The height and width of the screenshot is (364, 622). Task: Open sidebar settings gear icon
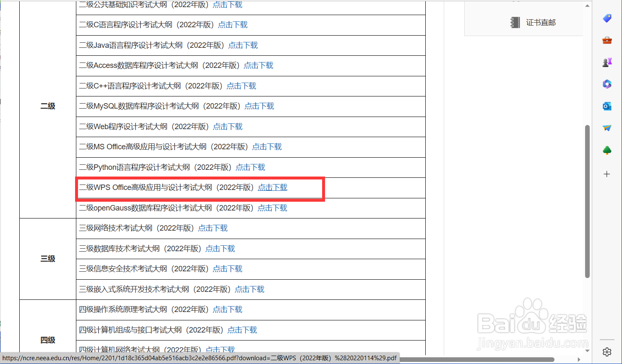coord(607,351)
